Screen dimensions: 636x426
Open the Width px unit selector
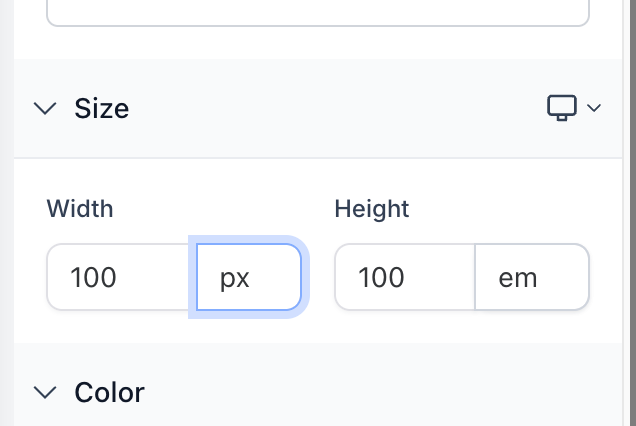249,277
